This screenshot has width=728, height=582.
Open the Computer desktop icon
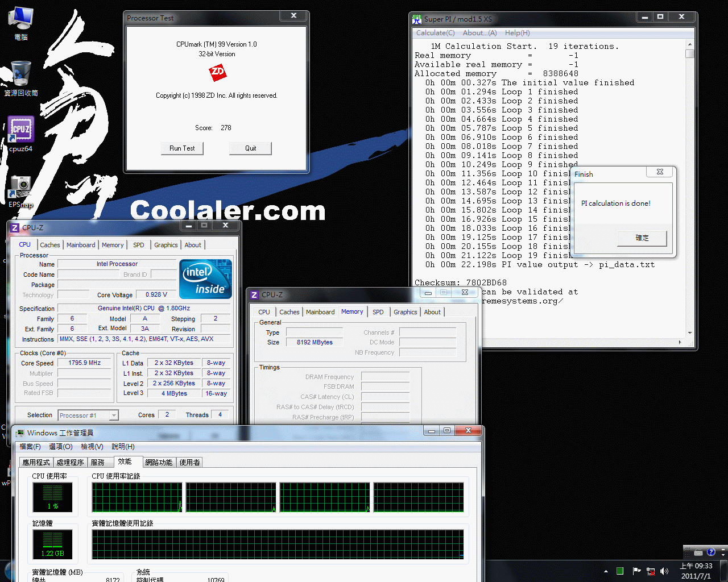click(x=20, y=19)
